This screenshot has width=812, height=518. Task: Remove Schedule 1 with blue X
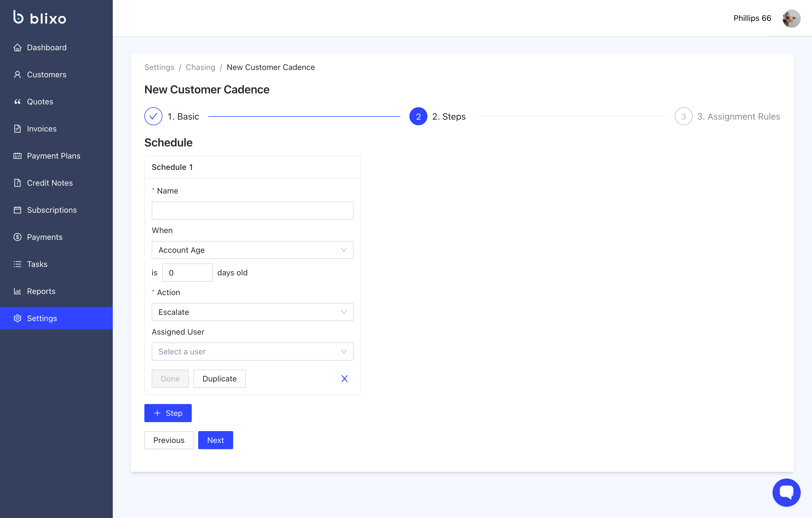[x=344, y=379]
